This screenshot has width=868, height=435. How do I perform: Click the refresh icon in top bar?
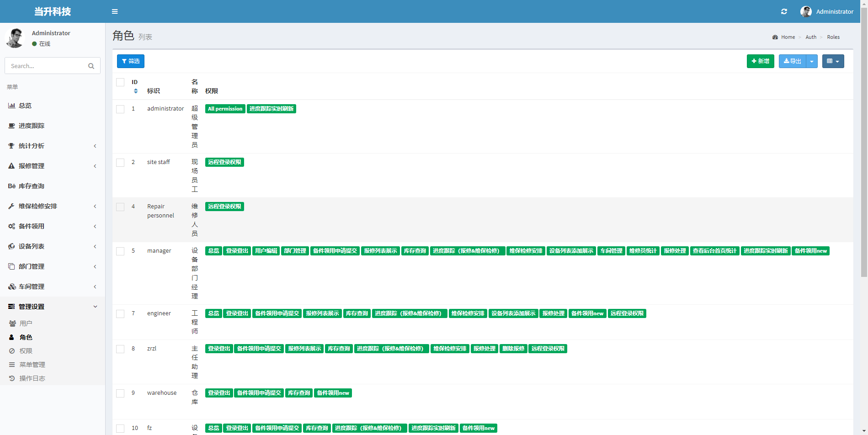tap(784, 11)
